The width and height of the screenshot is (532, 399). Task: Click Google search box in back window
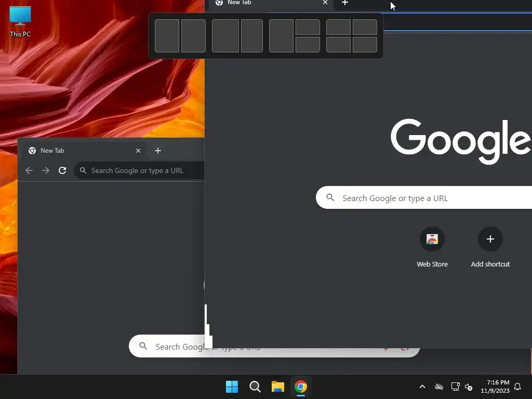click(274, 346)
